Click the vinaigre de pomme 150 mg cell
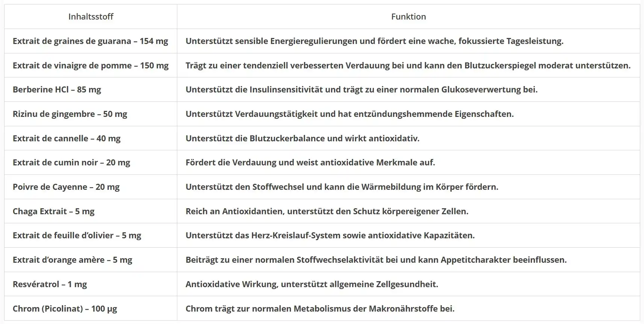This screenshot has height=324, width=644. 91,65
